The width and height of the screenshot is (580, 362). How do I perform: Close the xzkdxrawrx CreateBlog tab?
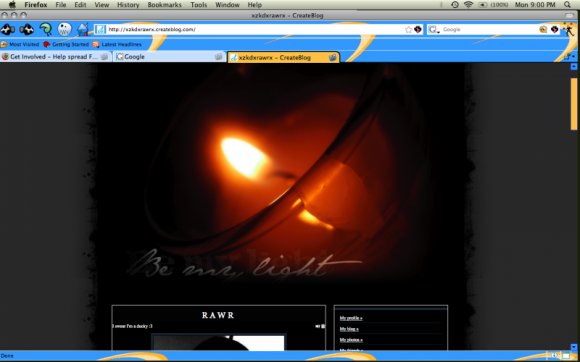point(333,57)
